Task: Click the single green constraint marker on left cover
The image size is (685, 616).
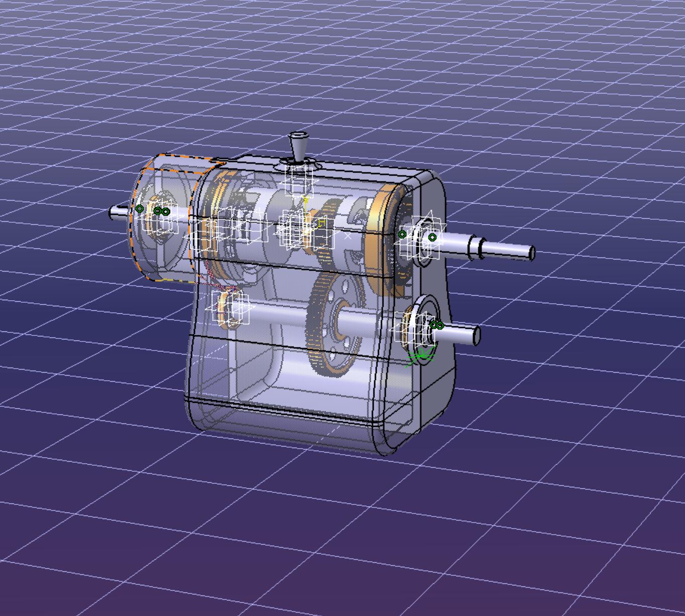Action: pos(140,208)
